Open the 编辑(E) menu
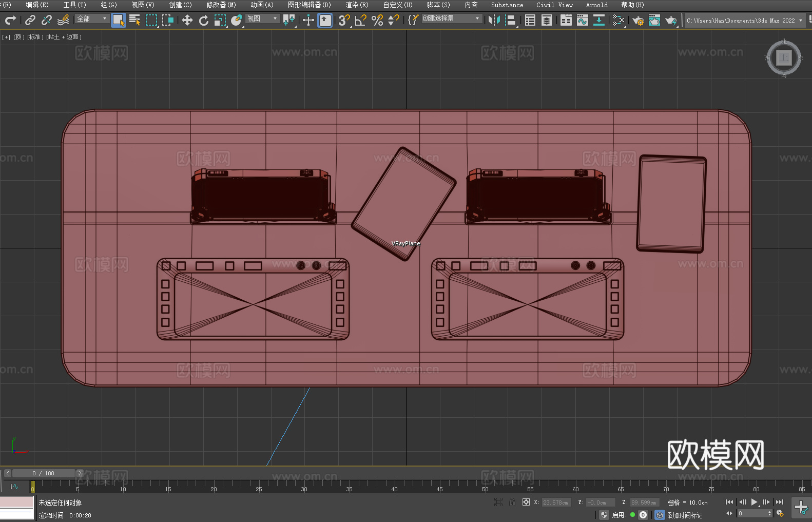Screen dimensions: 812x522 [x=37, y=5]
